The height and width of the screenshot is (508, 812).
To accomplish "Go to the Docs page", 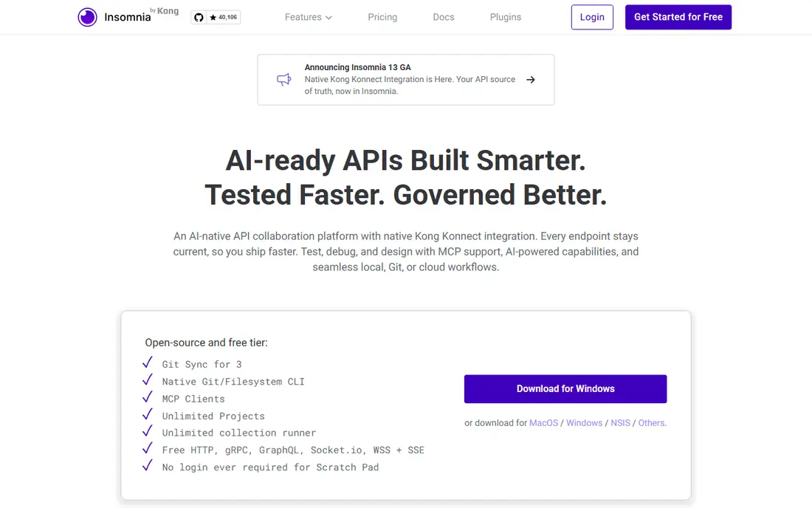I will click(x=444, y=17).
